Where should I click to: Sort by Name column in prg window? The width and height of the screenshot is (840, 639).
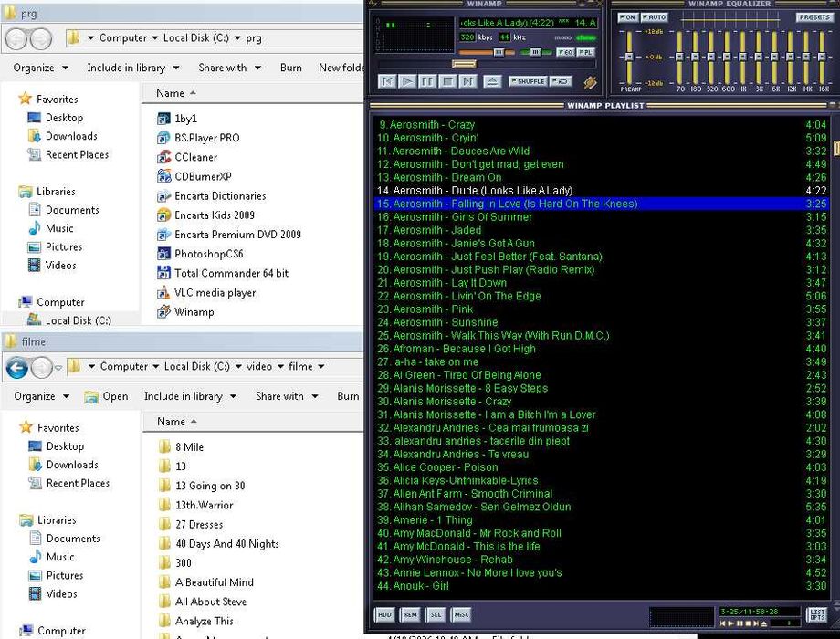coord(170,93)
